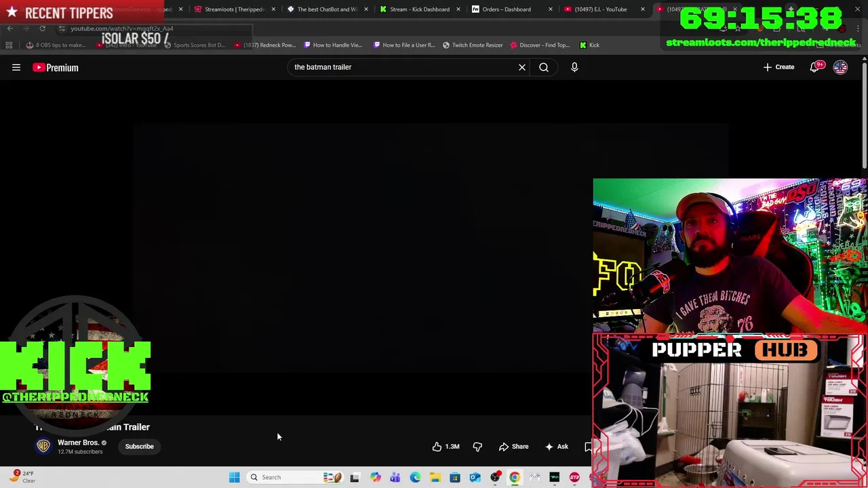Open 'Discover - Find Top...' bookmark
868x488 pixels.
540,45
